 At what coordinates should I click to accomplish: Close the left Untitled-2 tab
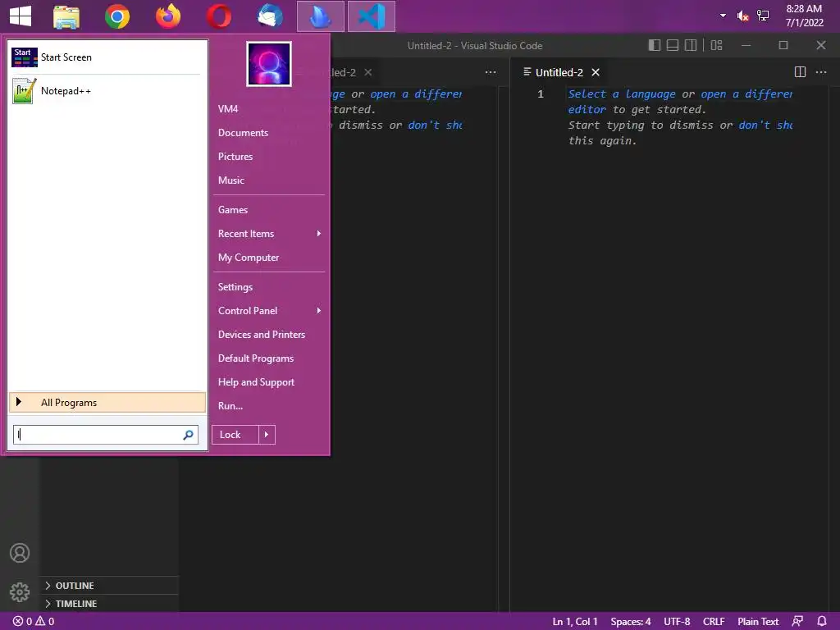point(368,72)
